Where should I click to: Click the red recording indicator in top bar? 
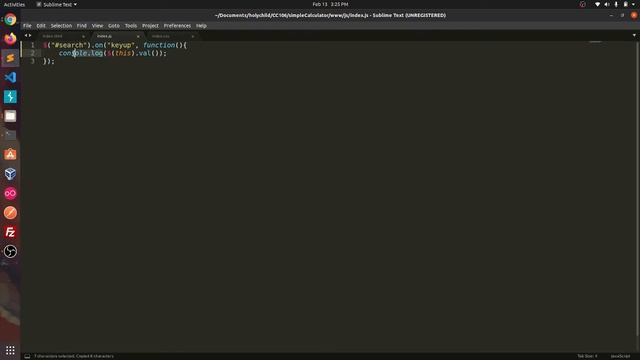tap(582, 4)
